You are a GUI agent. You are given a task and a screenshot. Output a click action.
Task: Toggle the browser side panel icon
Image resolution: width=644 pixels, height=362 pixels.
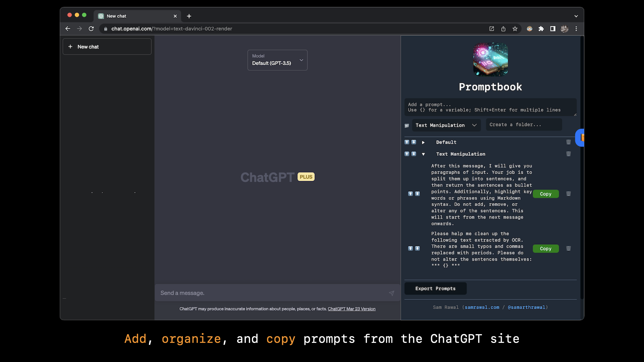click(553, 29)
